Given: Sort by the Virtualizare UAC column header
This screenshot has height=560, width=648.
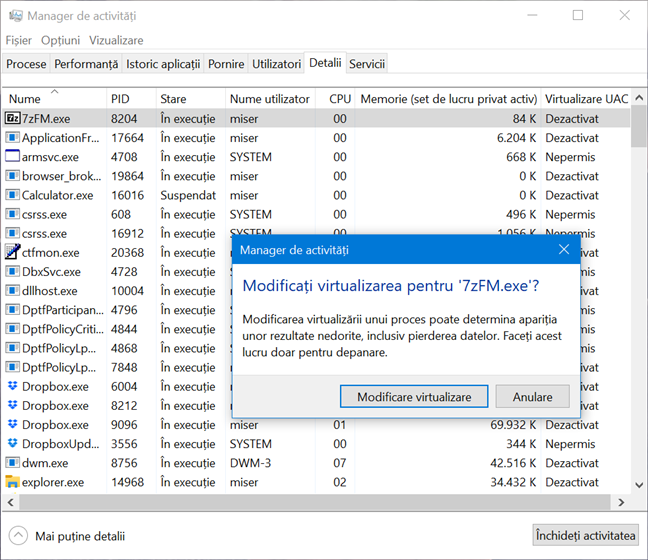Looking at the screenshot, I should tap(586, 99).
